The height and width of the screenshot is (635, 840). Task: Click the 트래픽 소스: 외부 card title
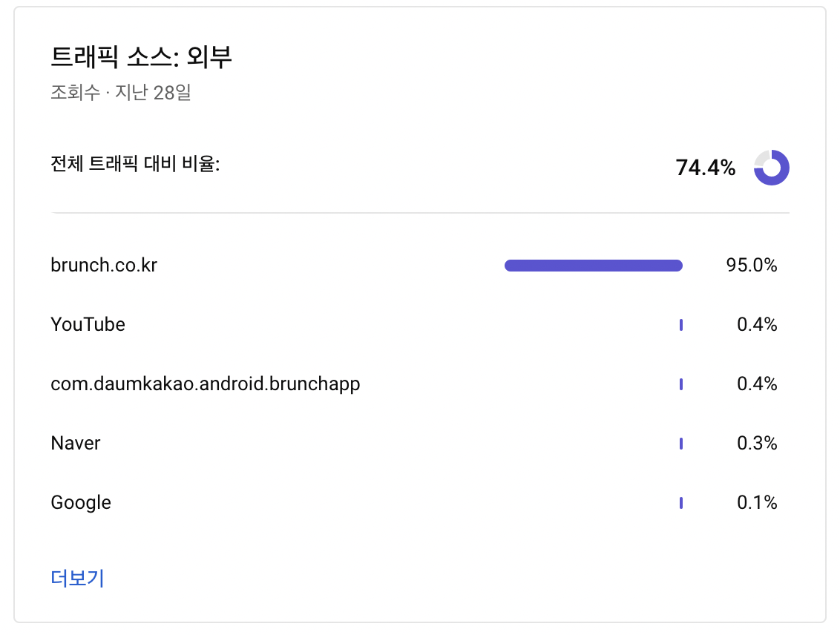142,56
